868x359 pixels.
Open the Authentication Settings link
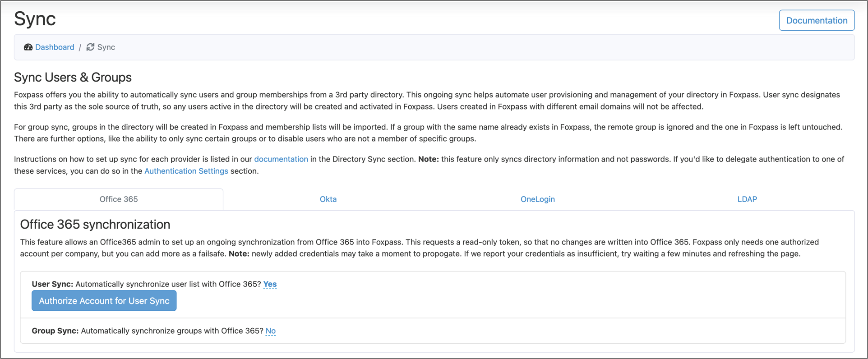pyautogui.click(x=186, y=171)
